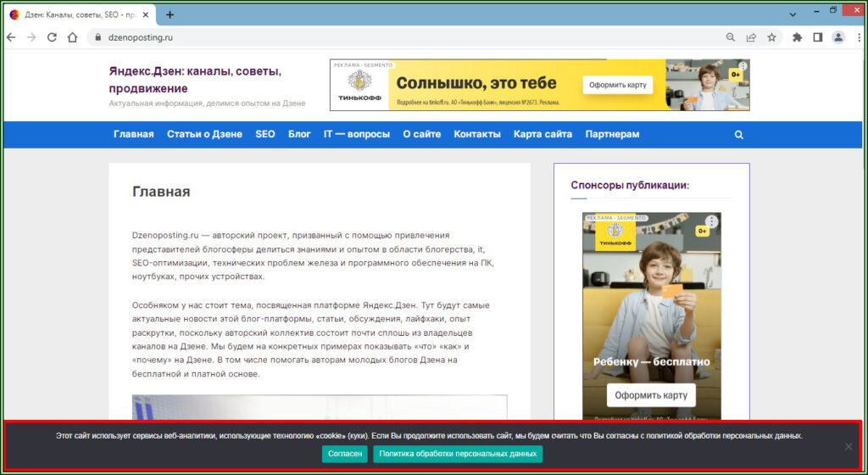Image resolution: width=868 pixels, height=475 pixels.
Task: View site info via padlock icon
Action: coord(98,37)
